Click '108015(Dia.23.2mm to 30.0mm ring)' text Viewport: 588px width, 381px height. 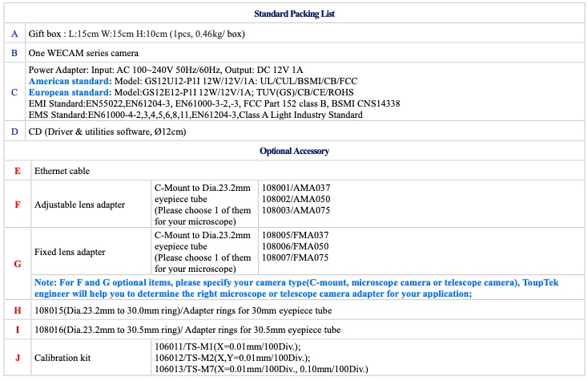tap(107, 310)
